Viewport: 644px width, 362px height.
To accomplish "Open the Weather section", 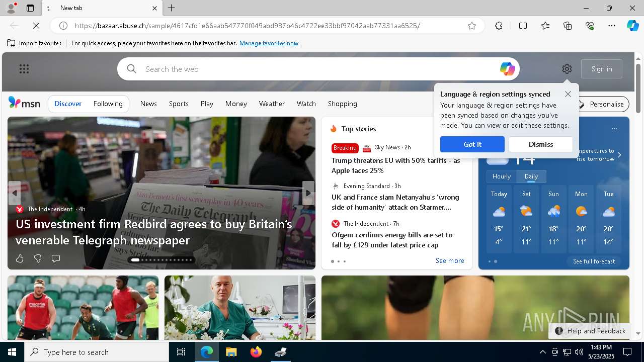I will click(272, 104).
